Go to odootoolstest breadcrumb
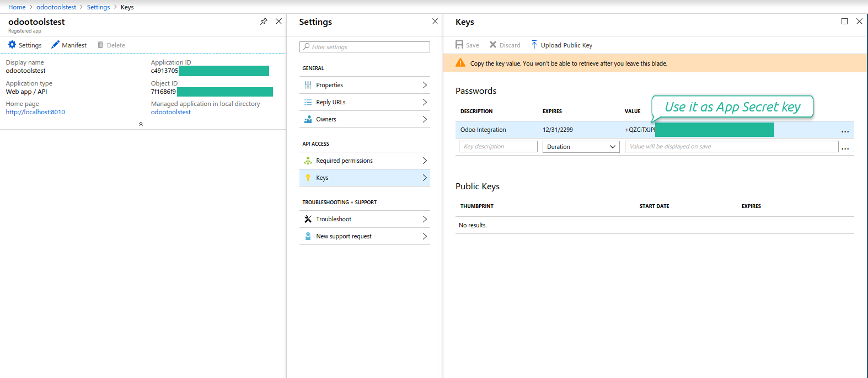This screenshot has width=868, height=378. pyautogui.click(x=56, y=7)
